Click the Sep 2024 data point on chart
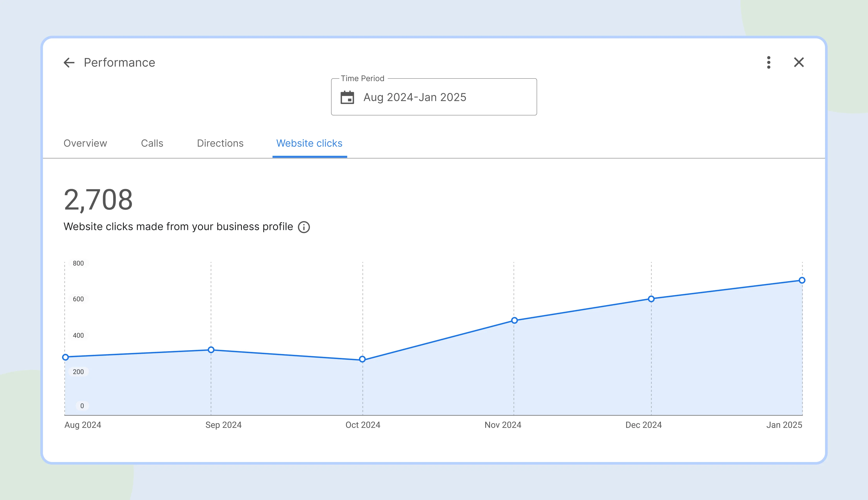Screen dimensions: 868x500 tap(211, 350)
